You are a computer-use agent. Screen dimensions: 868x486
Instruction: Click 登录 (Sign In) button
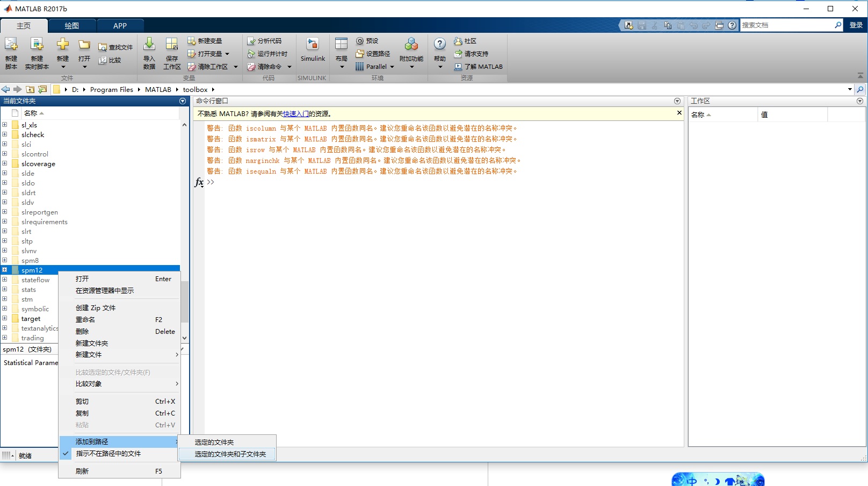pos(856,25)
